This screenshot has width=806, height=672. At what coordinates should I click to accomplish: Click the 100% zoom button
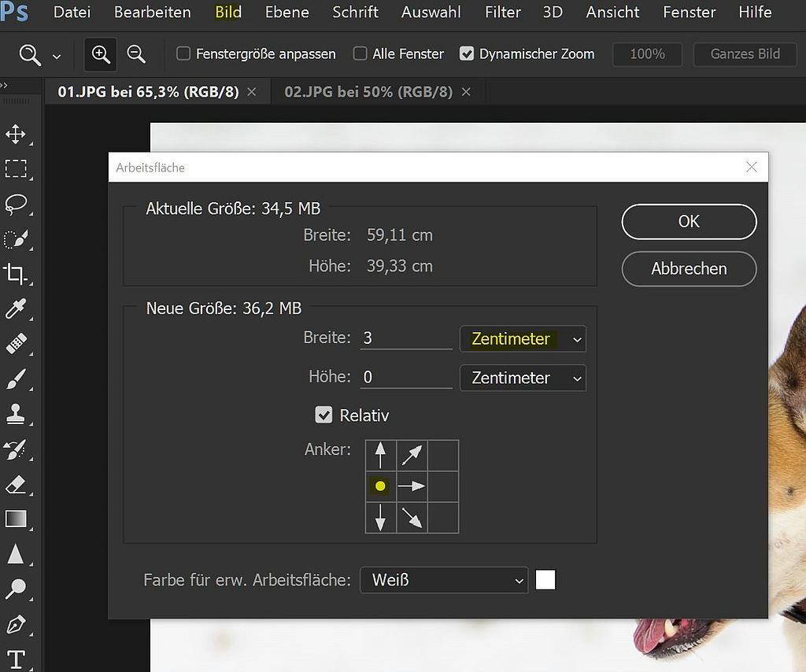coord(647,54)
